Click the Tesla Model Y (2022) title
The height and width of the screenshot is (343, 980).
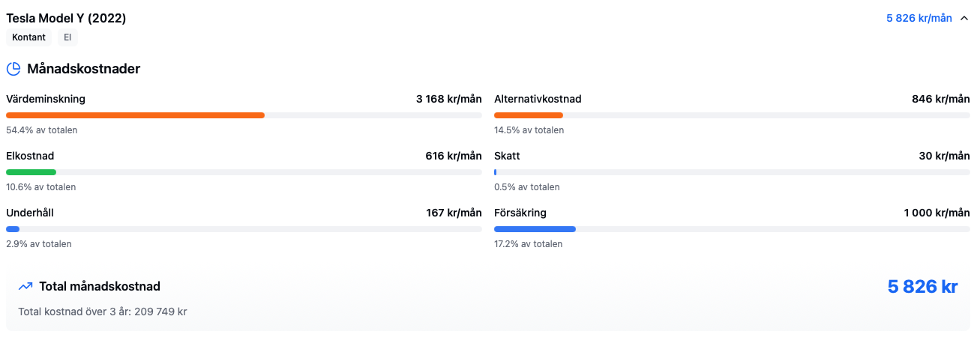click(x=66, y=19)
